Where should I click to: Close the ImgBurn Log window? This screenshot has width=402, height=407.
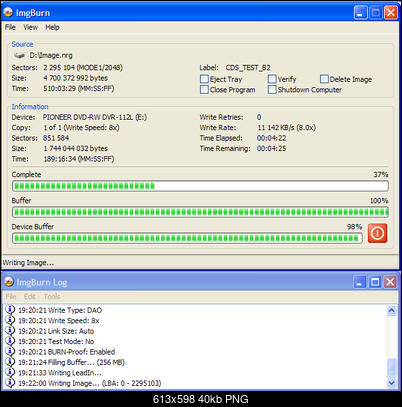pos(390,282)
